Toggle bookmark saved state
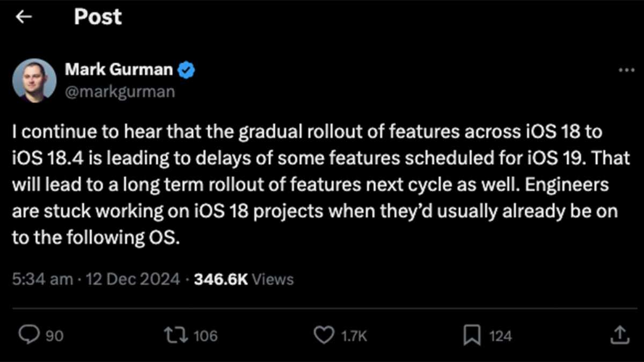The height and width of the screenshot is (362, 644). (472, 335)
